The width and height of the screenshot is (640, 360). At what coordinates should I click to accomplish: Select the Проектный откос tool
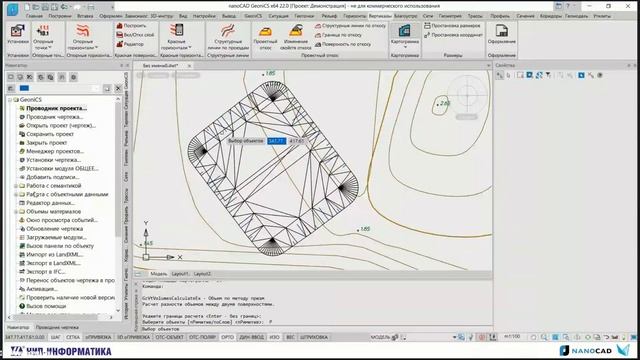[x=265, y=36]
